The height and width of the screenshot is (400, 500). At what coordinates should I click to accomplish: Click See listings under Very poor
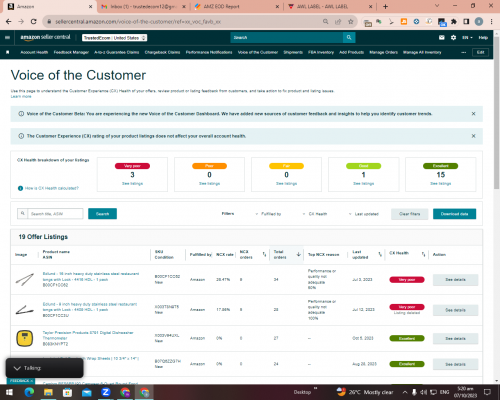[132, 184]
